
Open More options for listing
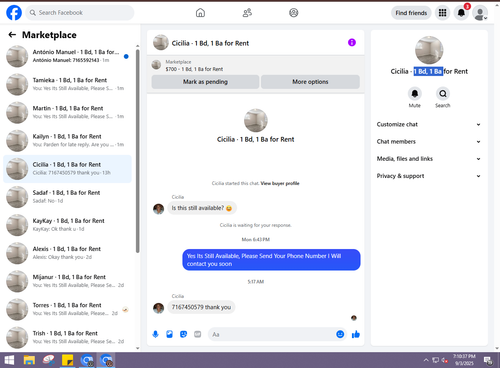[310, 82]
